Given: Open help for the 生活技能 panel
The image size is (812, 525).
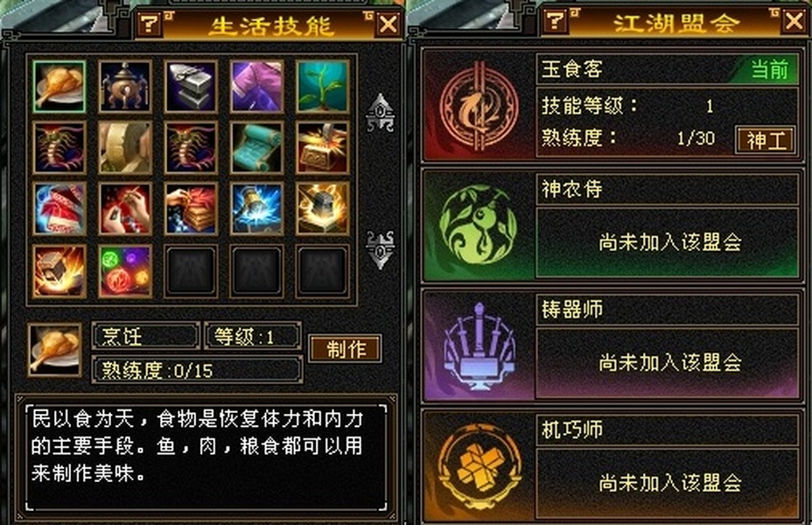Looking at the screenshot, I should pyautogui.click(x=150, y=24).
